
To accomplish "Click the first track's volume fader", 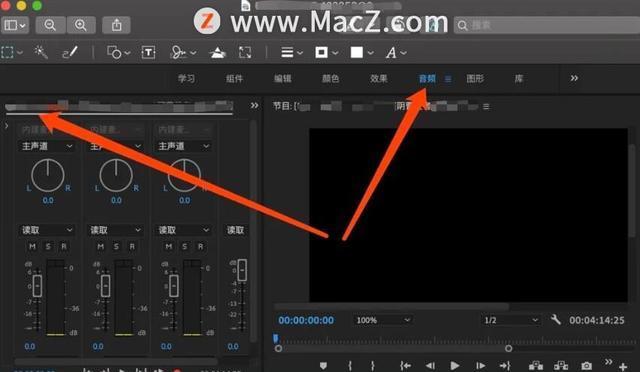I will pos(37,286).
